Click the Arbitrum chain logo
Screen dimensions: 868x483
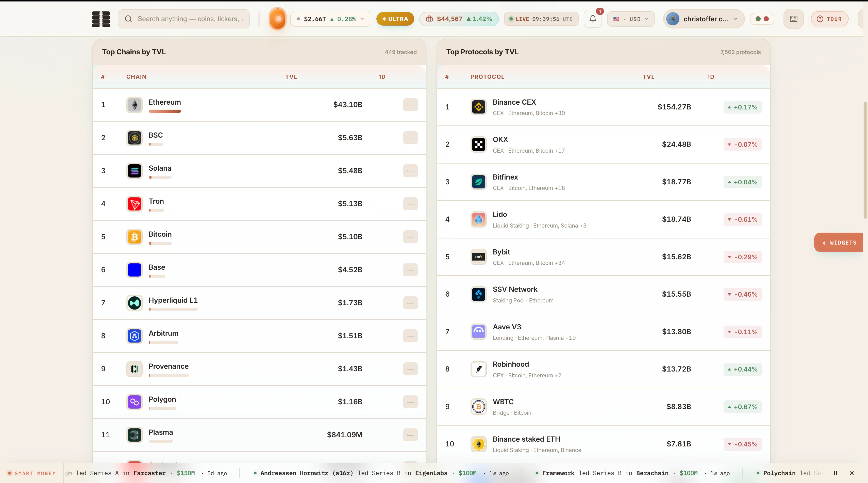coord(135,336)
